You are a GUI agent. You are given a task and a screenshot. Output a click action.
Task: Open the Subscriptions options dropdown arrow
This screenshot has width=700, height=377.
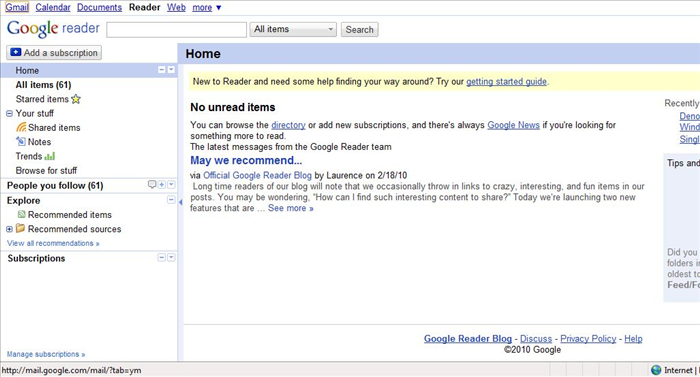[171, 258]
